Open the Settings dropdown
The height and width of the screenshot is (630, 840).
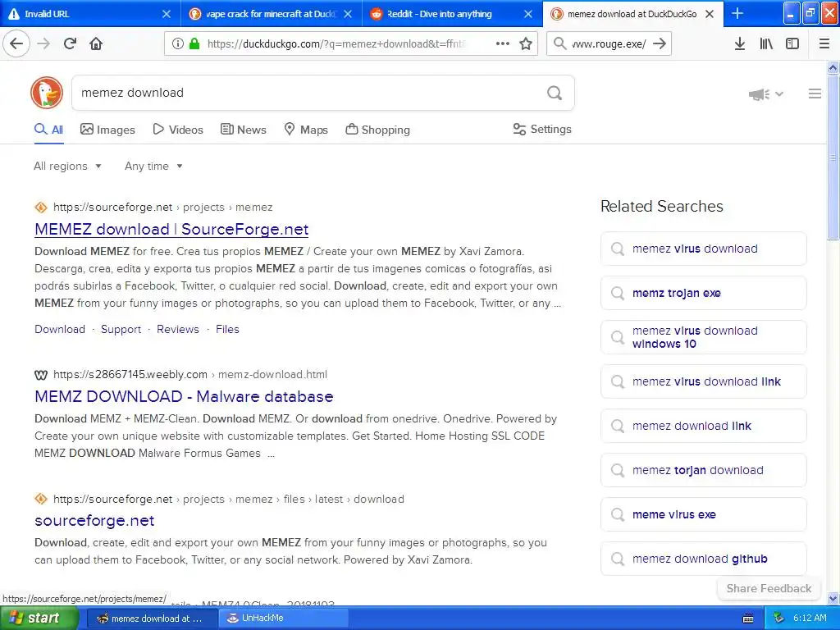[542, 129]
